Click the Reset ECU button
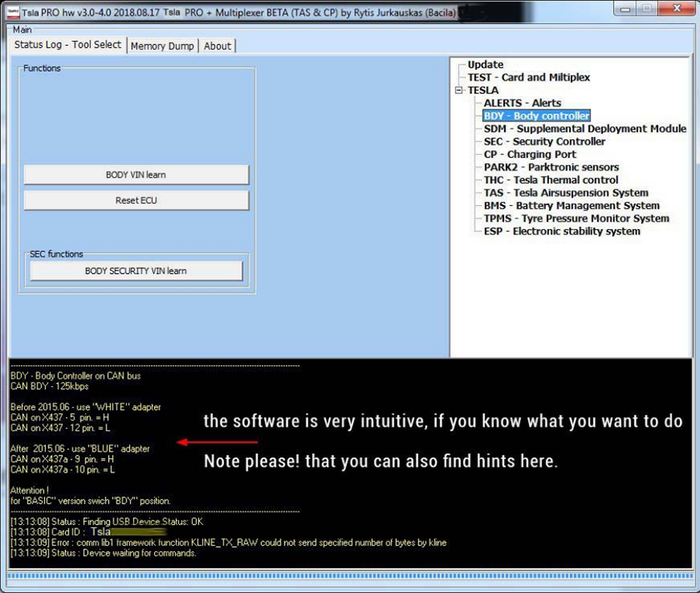The height and width of the screenshot is (593, 700). [x=136, y=201]
